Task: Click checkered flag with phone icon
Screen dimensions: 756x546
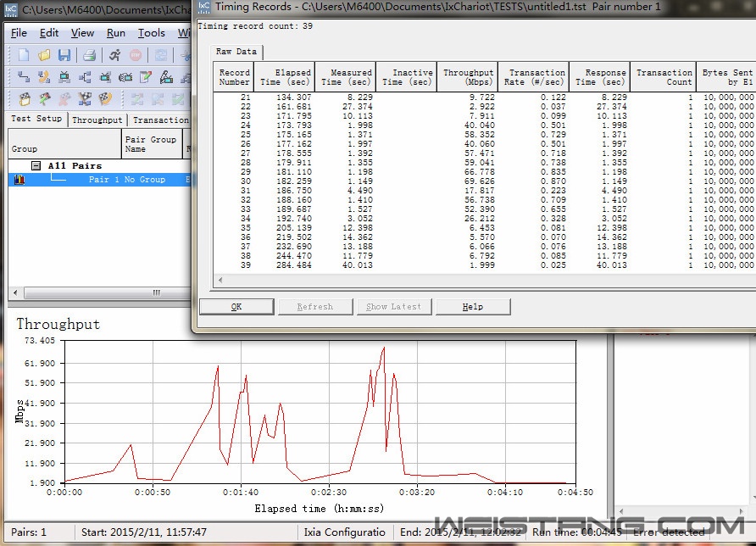Action: pyautogui.click(x=105, y=99)
